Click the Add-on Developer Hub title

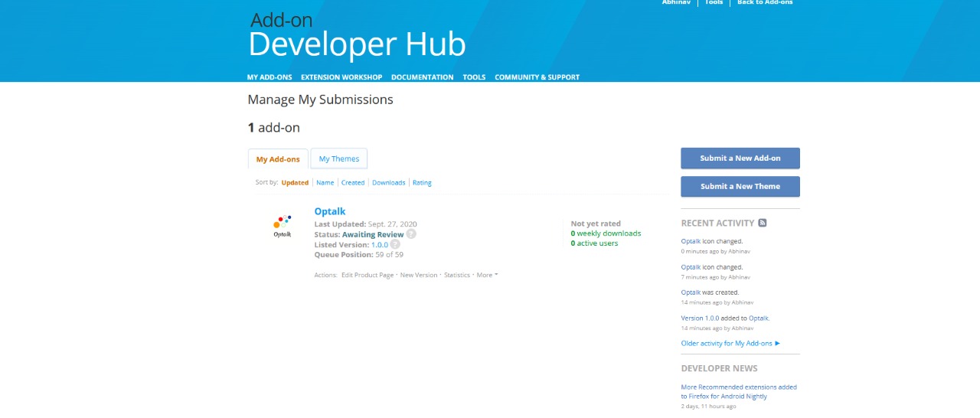pos(357,35)
